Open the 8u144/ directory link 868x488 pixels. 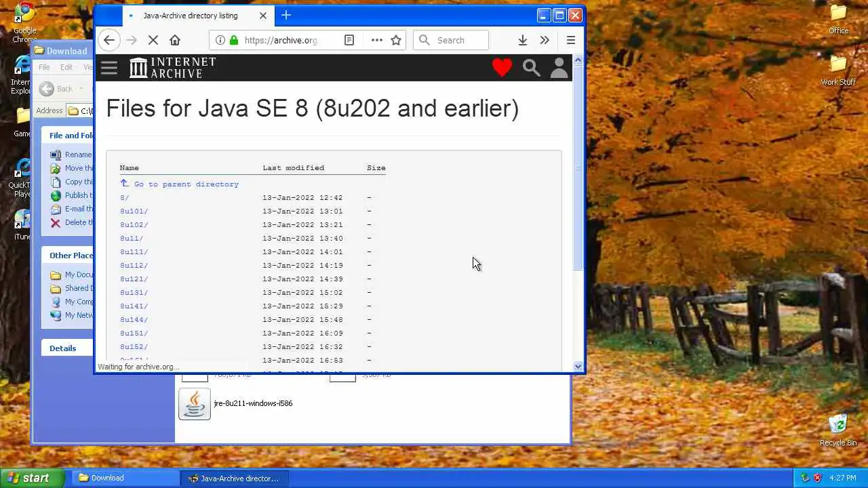click(x=134, y=320)
